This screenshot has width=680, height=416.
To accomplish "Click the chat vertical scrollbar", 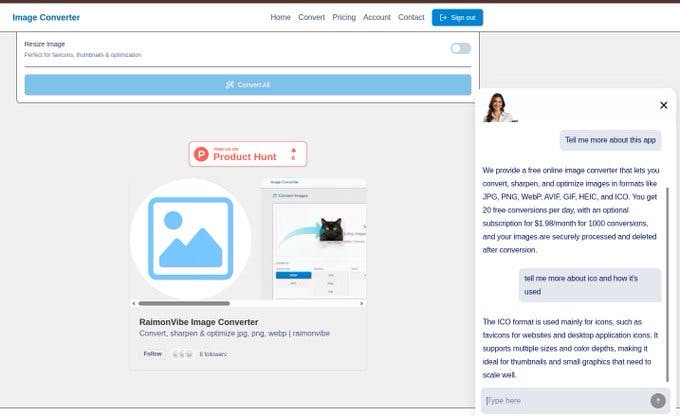I will pos(667,284).
